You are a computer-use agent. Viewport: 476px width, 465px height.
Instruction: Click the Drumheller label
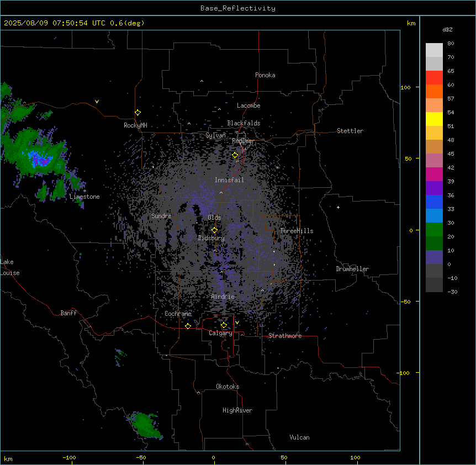(352, 269)
